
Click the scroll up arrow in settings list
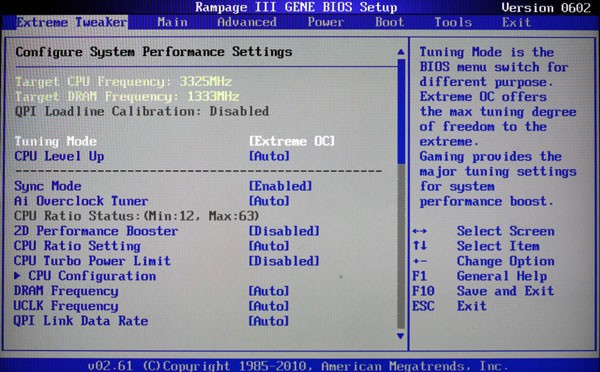tap(401, 52)
